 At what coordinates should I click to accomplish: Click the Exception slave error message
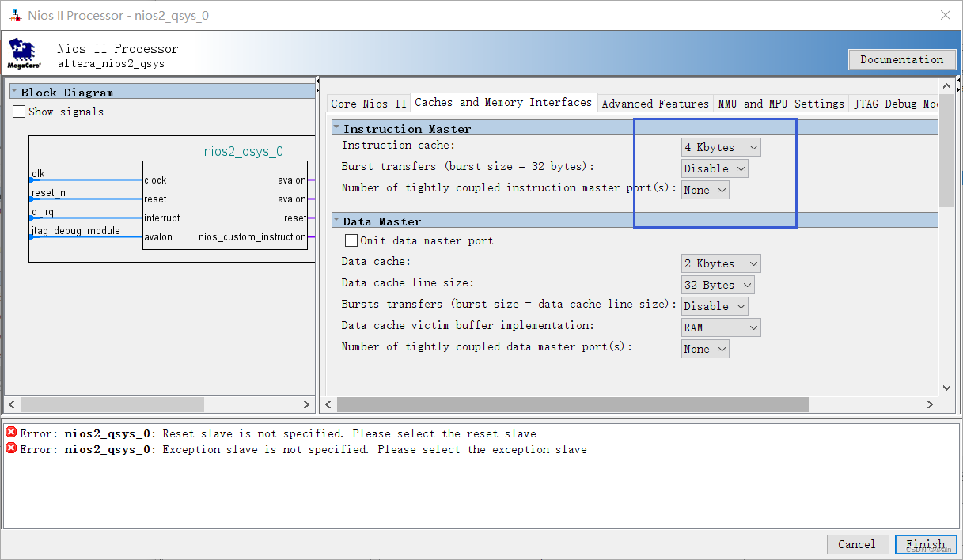point(303,449)
